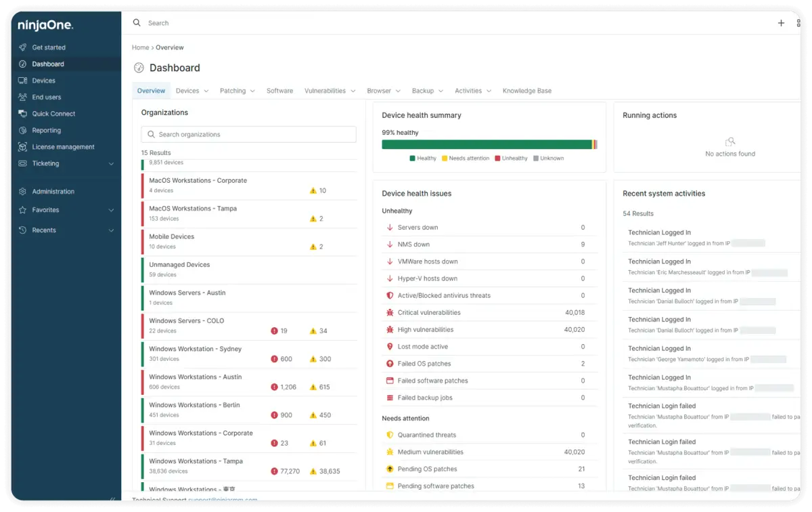Screen dimensions: 812x512
Task: Click 'Eric Marchesseault' login activity entry
Action: pos(710,267)
